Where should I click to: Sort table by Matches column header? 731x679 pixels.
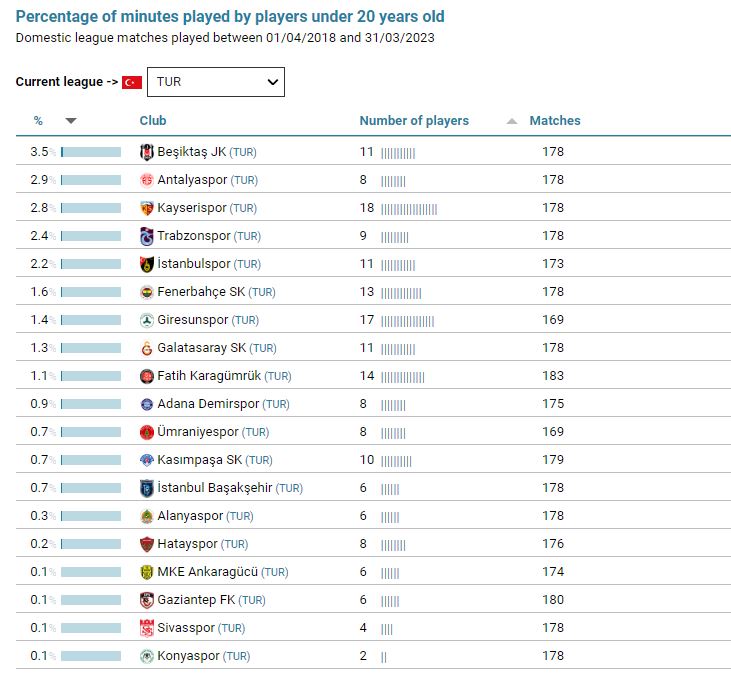pos(555,121)
